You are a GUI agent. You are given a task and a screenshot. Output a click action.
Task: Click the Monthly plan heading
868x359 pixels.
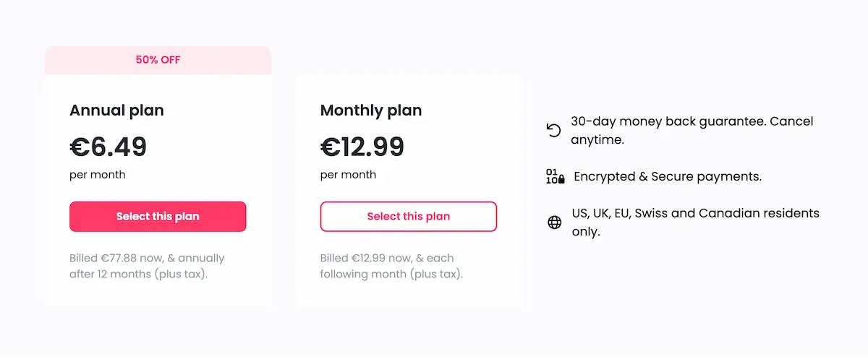pos(370,111)
